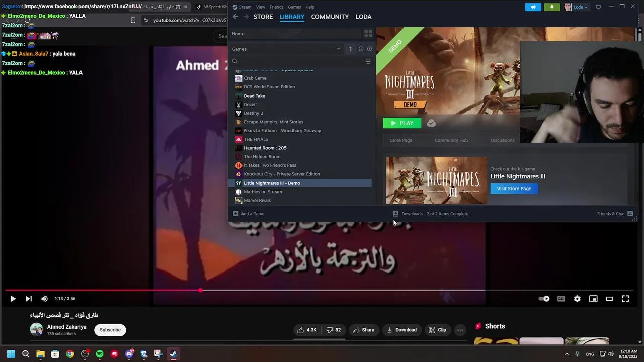Mute the YouTube video

[44, 299]
